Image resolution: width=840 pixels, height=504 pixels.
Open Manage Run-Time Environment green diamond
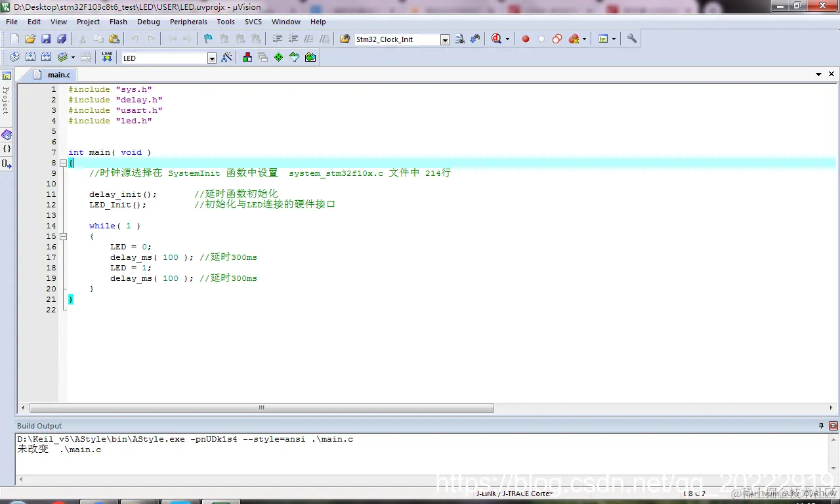pyautogui.click(x=279, y=58)
